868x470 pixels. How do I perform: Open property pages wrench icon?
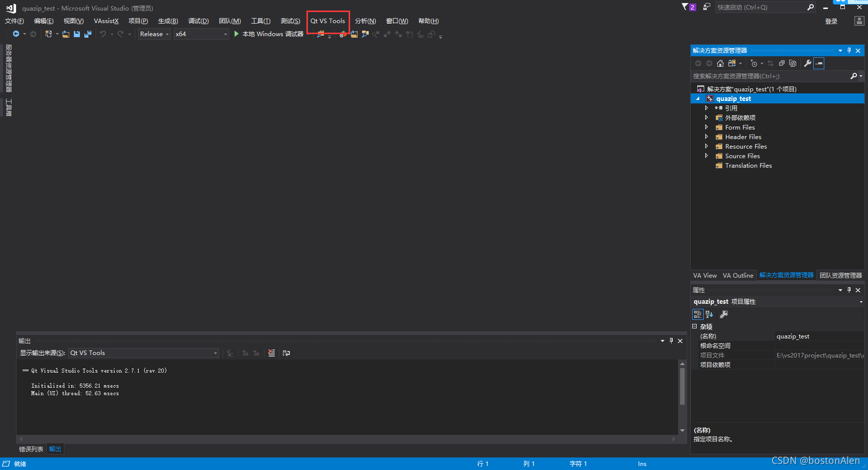point(724,314)
